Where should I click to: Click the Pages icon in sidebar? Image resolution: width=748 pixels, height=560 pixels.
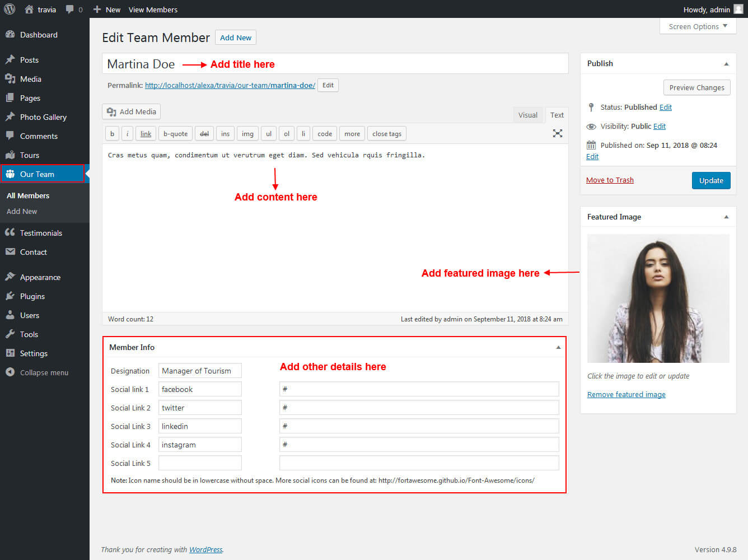tap(10, 97)
